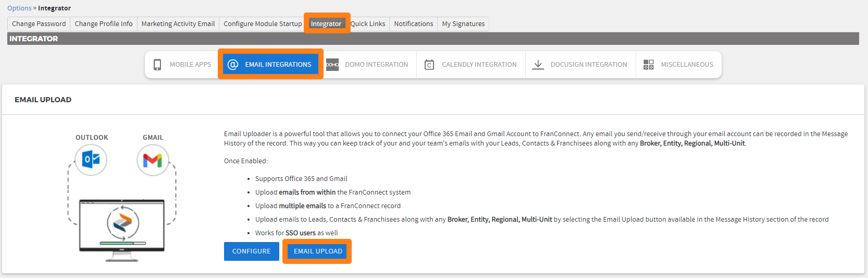Click the OUTLOOK label
The image size is (868, 278).
point(92,138)
